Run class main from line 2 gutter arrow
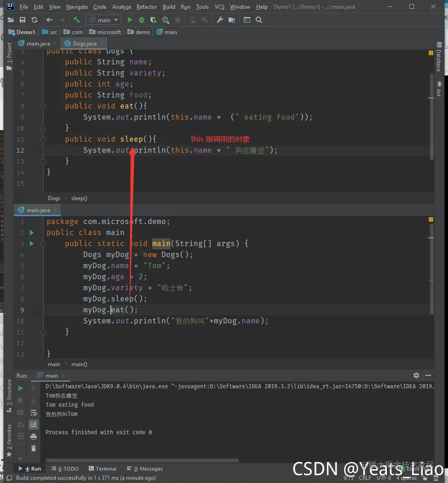 click(32, 233)
